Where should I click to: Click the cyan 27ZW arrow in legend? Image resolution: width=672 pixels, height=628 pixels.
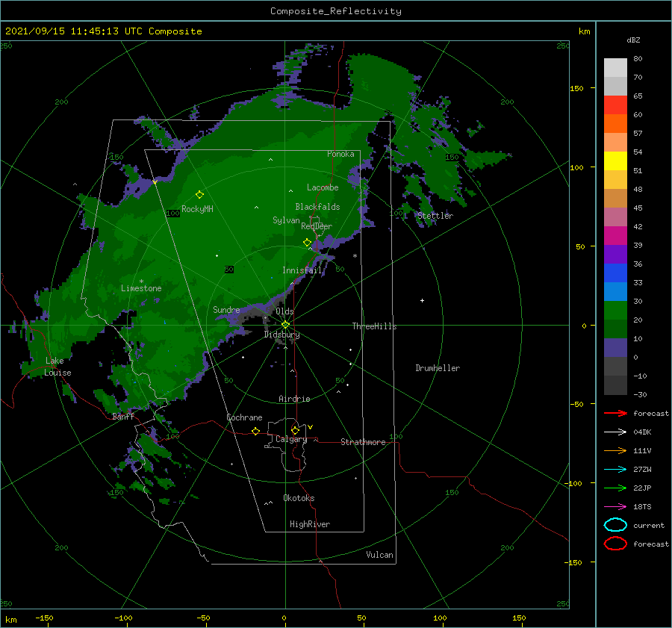[x=615, y=470]
